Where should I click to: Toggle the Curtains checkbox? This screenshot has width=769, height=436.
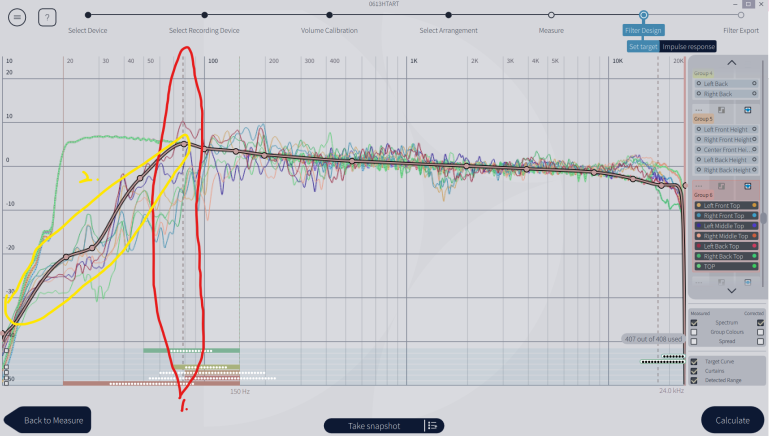click(x=696, y=370)
